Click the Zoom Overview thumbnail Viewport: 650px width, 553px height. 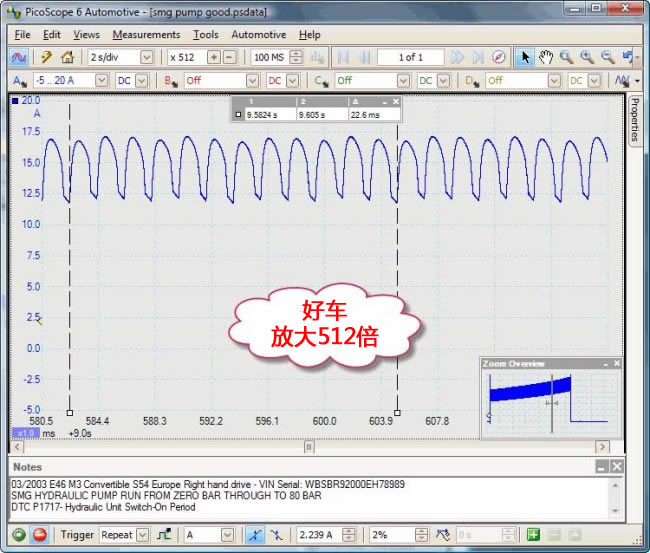pos(549,402)
